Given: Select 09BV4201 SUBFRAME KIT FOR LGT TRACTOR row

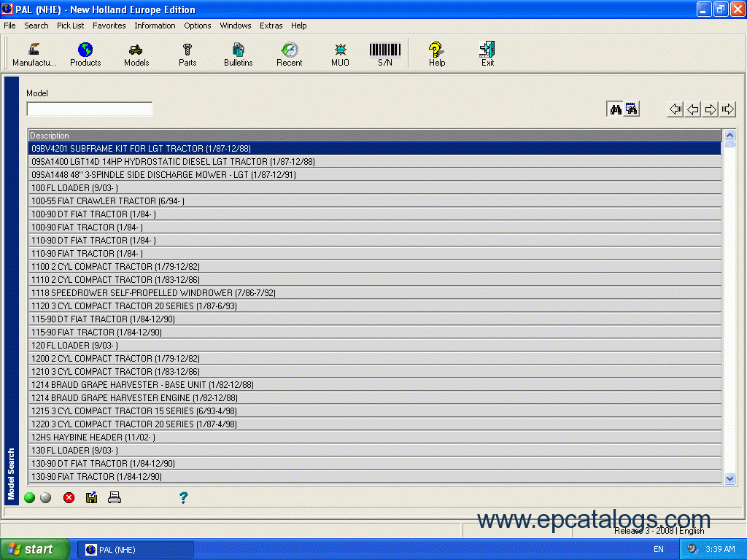Looking at the screenshot, I should click(374, 149).
